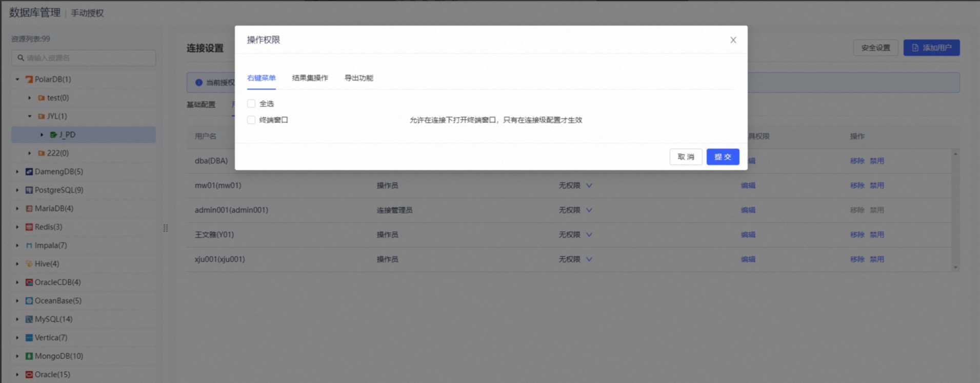Click the MariaDB database icon
Screen dimensions: 980x383
pyautogui.click(x=29, y=209)
